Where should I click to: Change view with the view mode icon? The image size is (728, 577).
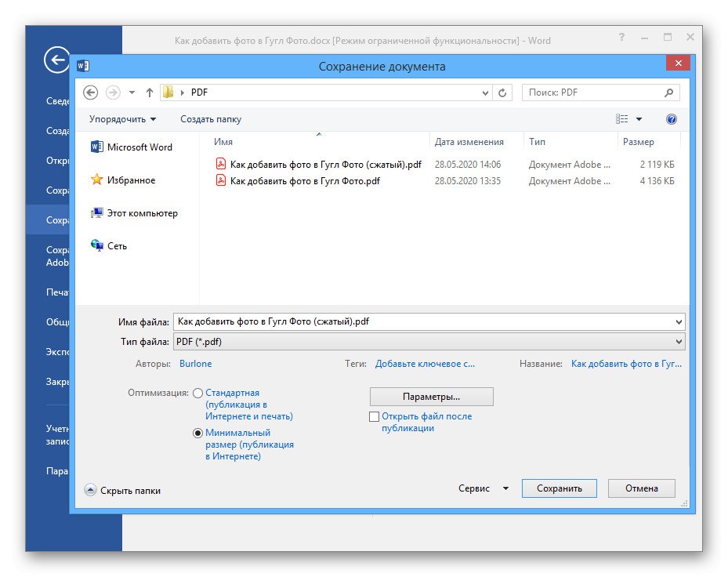pos(621,119)
